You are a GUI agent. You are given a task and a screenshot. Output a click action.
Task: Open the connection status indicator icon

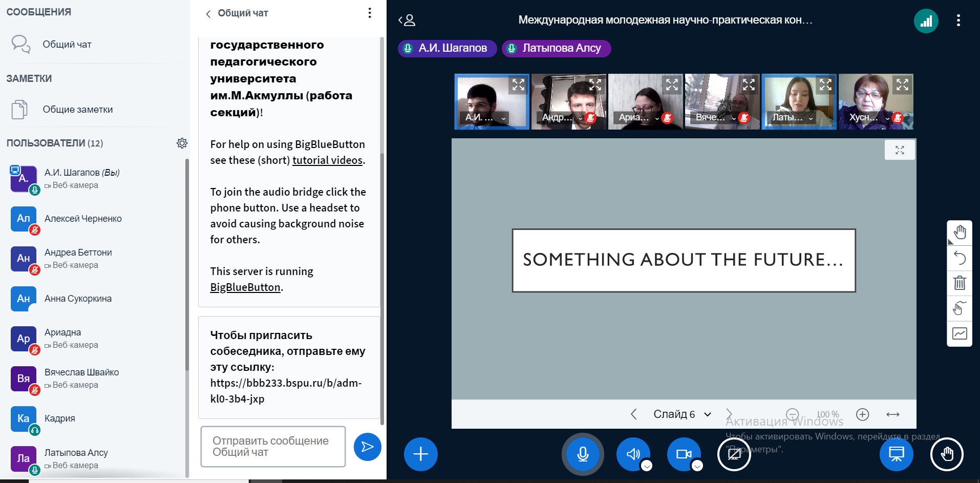point(926,21)
